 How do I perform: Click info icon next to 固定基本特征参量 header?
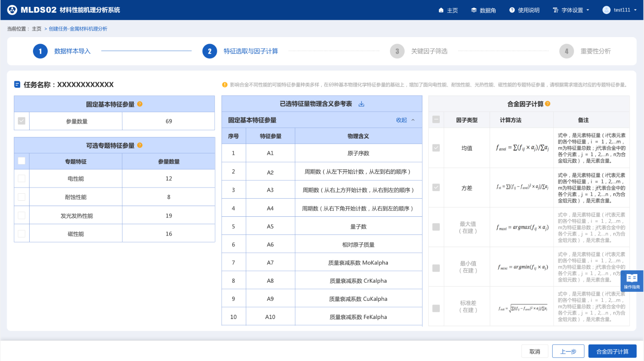(x=140, y=104)
